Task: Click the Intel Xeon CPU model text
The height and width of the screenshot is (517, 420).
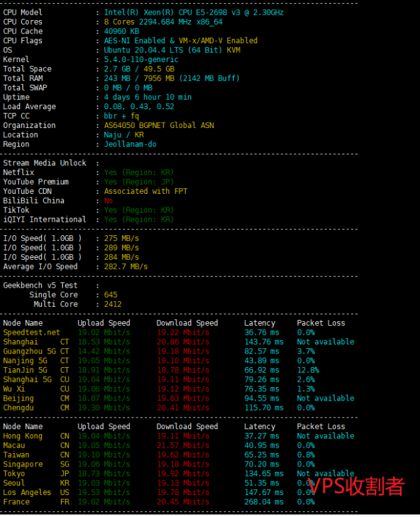Action: pos(194,12)
